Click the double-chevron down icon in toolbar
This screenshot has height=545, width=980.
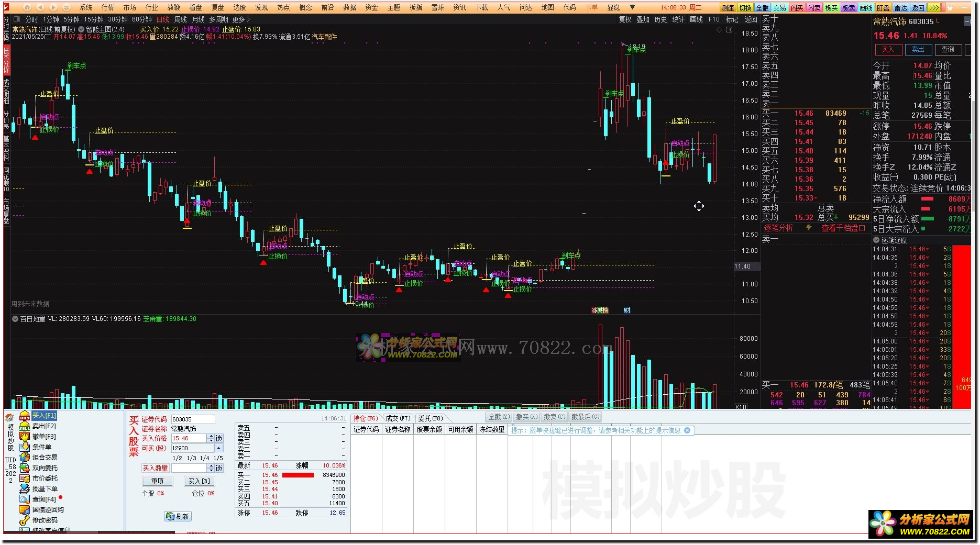[67, 7]
